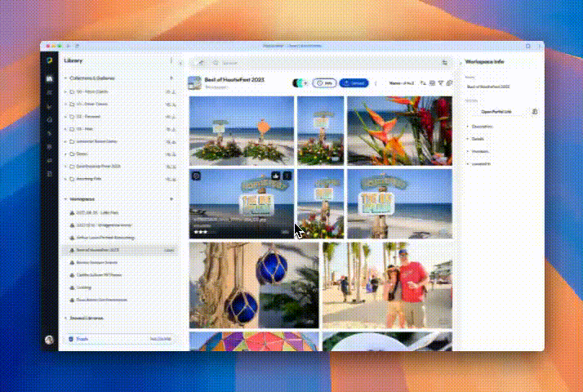
Task: Expand the Shared Libraries section
Action: (66, 318)
